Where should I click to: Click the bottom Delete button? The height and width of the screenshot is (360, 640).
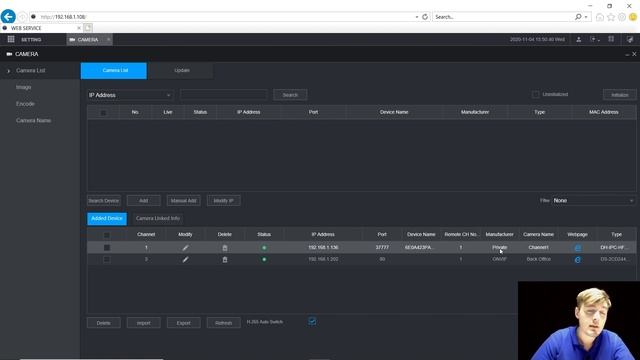click(x=104, y=323)
